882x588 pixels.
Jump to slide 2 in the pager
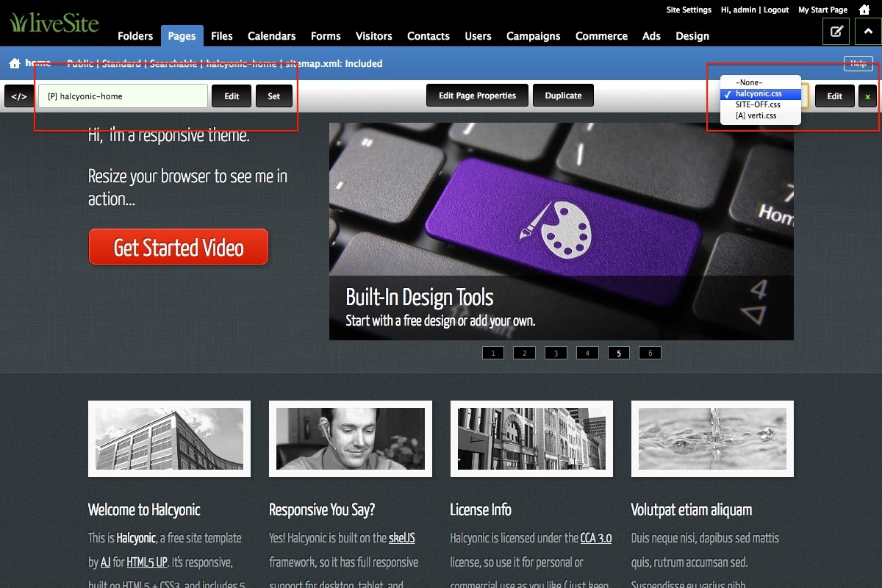click(x=524, y=353)
